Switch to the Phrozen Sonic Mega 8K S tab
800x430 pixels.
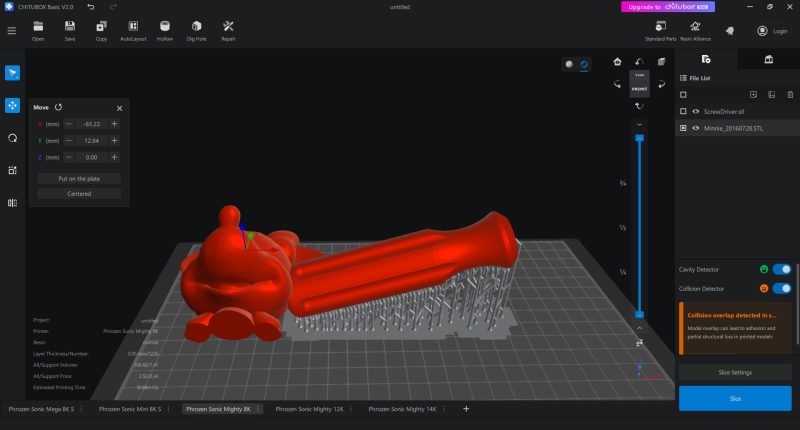pos(41,409)
